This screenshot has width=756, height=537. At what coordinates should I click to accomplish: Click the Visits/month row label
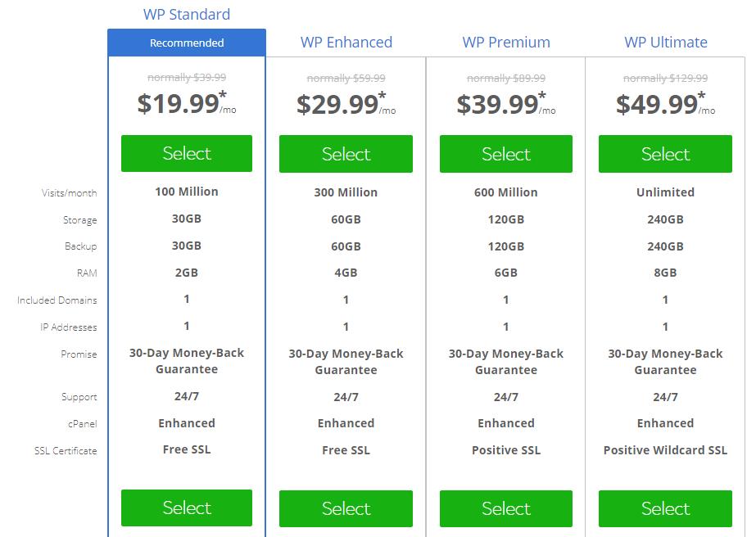[69, 193]
